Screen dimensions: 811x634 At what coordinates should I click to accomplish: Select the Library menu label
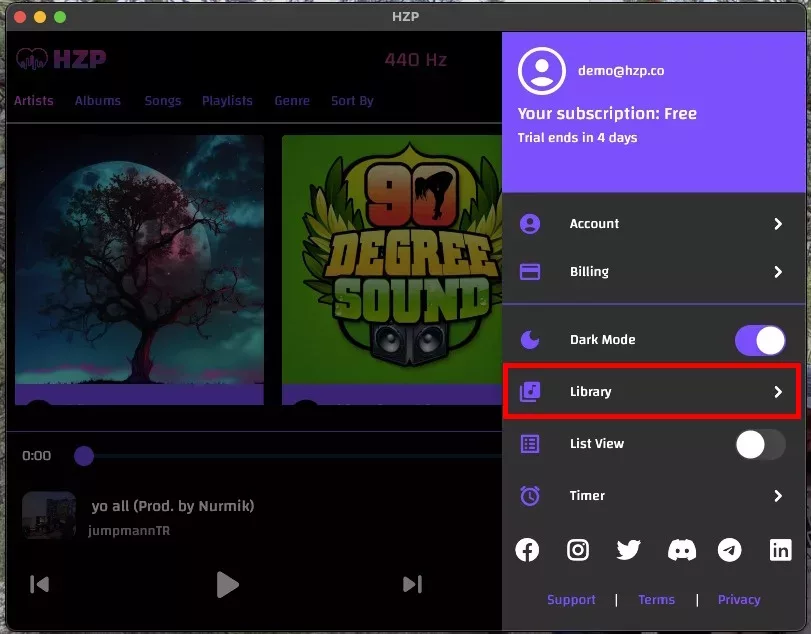[x=590, y=391]
